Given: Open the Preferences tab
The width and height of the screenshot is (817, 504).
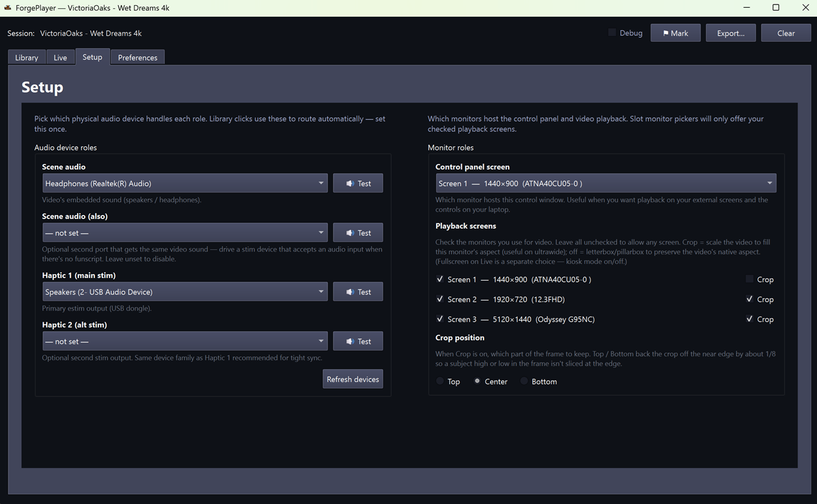Looking at the screenshot, I should (137, 57).
